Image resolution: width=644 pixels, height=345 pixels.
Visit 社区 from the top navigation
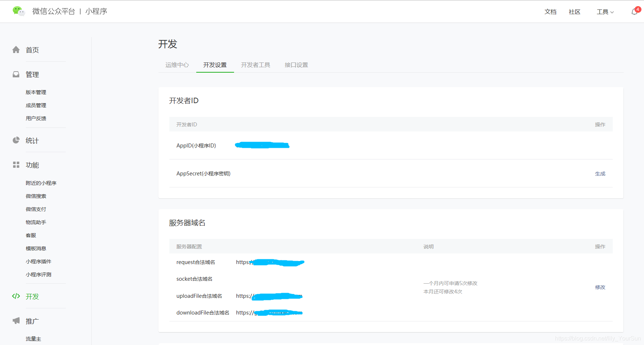[x=575, y=12]
